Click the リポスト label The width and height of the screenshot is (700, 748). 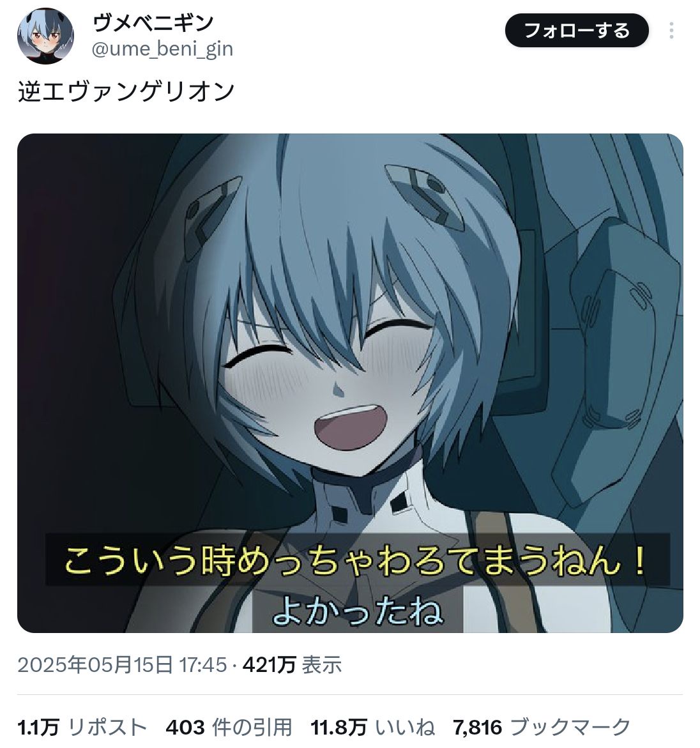[x=108, y=728]
